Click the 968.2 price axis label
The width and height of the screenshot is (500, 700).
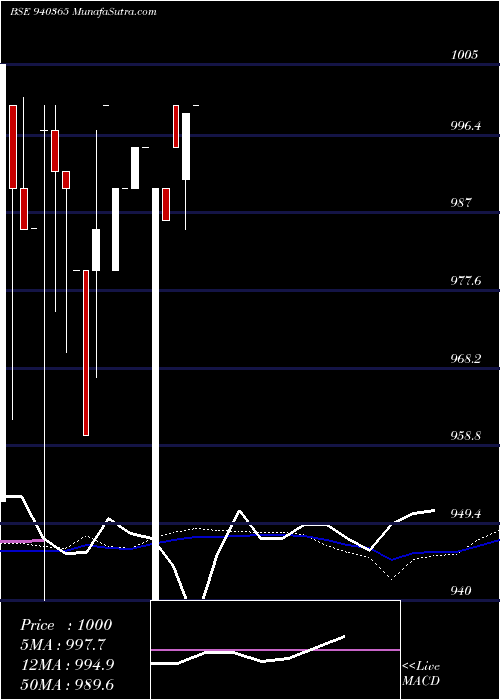click(466, 358)
